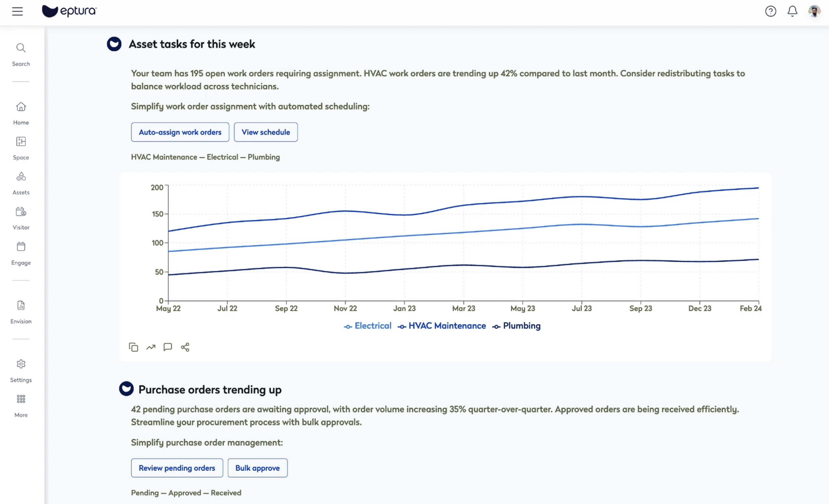
Task: Go to Home in sidebar
Action: 21,113
